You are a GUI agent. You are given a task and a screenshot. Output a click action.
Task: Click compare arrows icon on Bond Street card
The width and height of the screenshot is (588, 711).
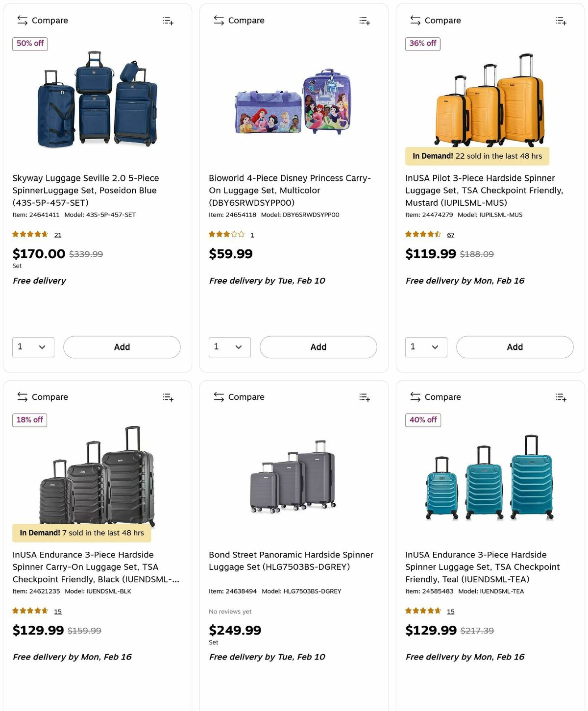[x=219, y=397]
